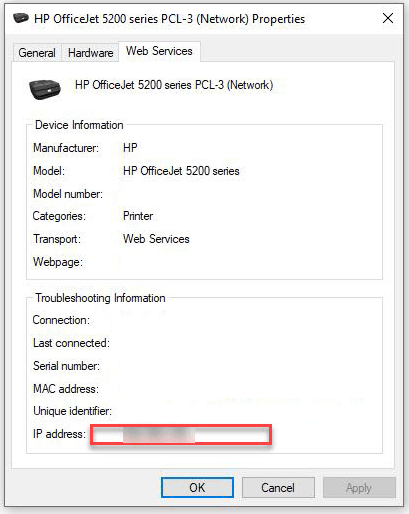Click the 'Manufacturer:' label
409x514 pixels.
click(66, 148)
